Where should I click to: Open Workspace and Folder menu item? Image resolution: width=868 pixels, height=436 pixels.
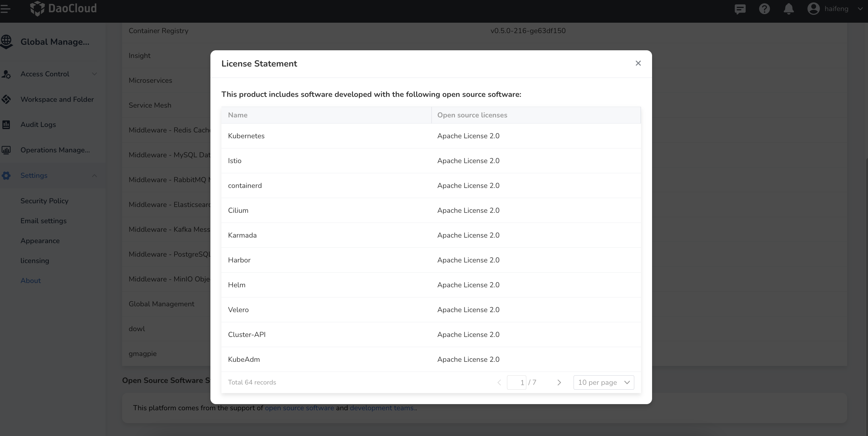[x=57, y=99]
